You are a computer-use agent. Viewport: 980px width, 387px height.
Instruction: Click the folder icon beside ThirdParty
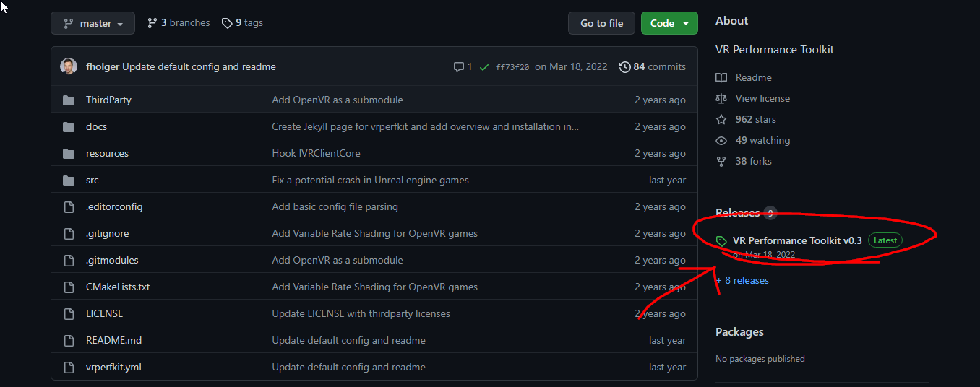(x=69, y=100)
